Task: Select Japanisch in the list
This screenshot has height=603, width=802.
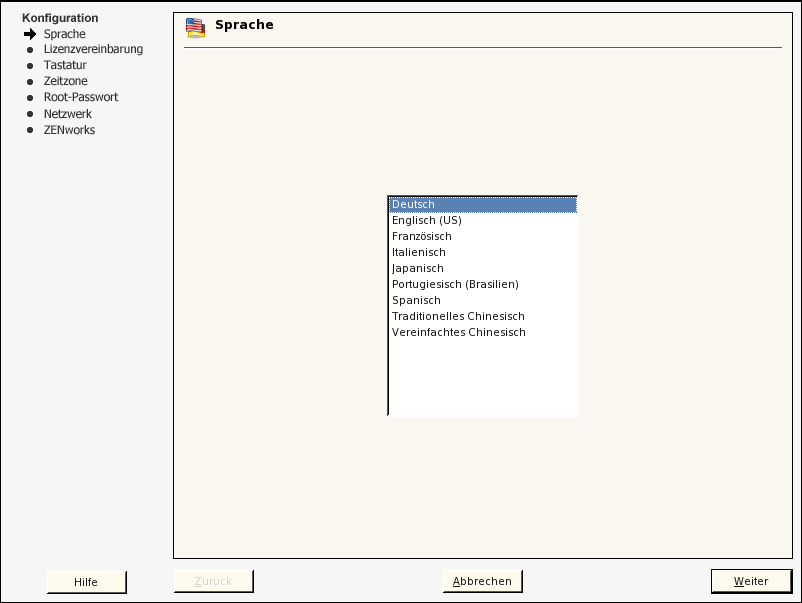Action: pos(483,269)
